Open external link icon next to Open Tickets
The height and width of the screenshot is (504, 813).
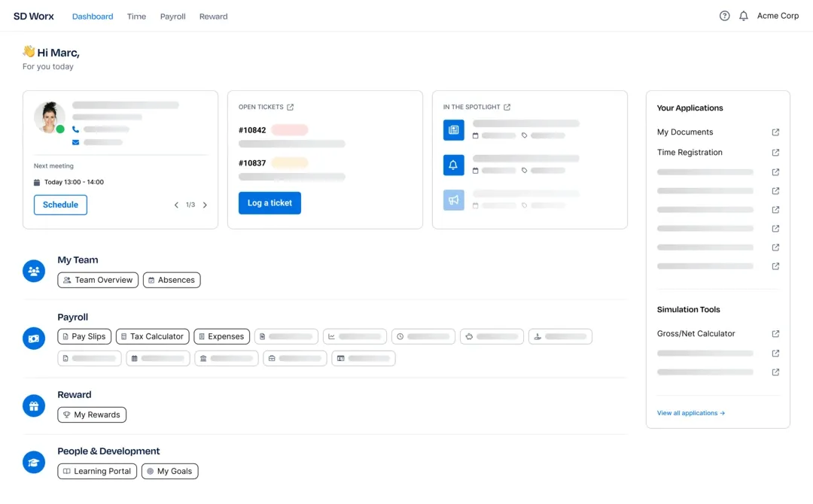[291, 108]
